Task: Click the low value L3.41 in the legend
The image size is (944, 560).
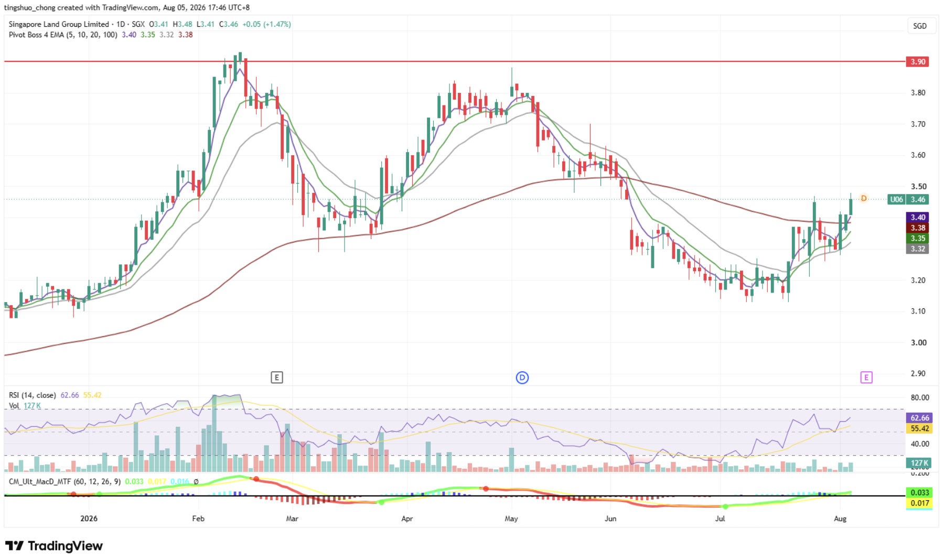Action: [205, 24]
